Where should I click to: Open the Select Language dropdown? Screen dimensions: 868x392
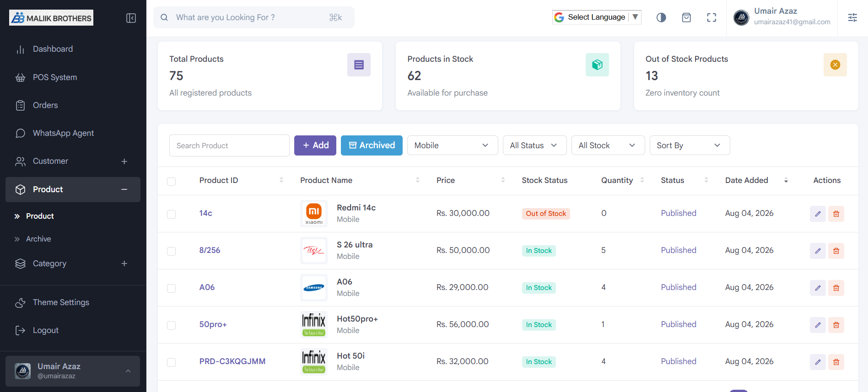pyautogui.click(x=597, y=17)
